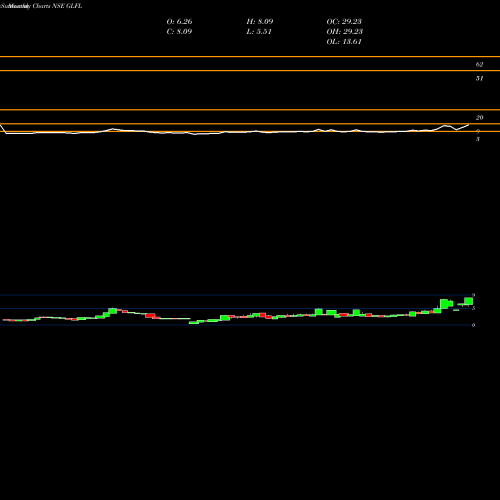Click the 20 axis level label
500x500 pixels.
479,118
